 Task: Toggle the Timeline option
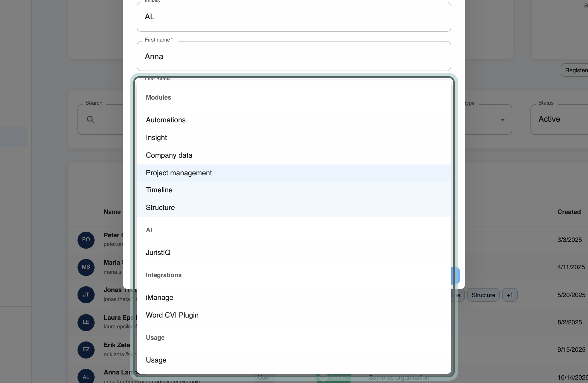click(x=294, y=190)
